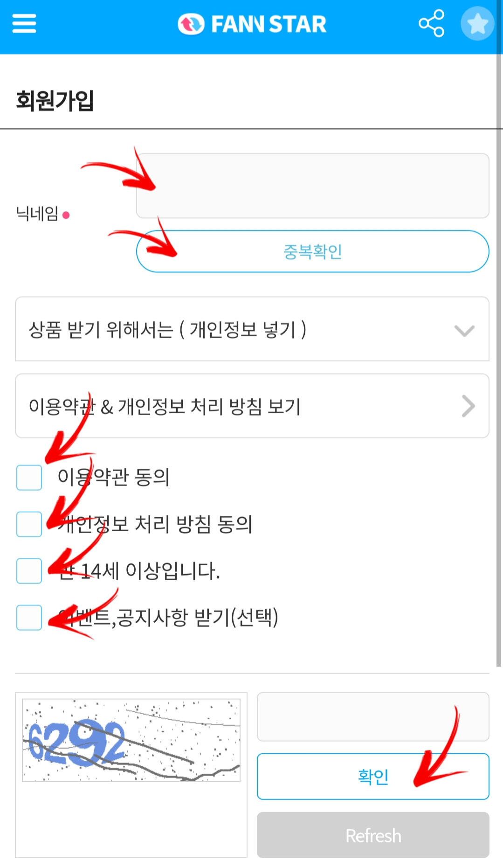Check the 이용약관 동의 checkbox

tap(29, 477)
